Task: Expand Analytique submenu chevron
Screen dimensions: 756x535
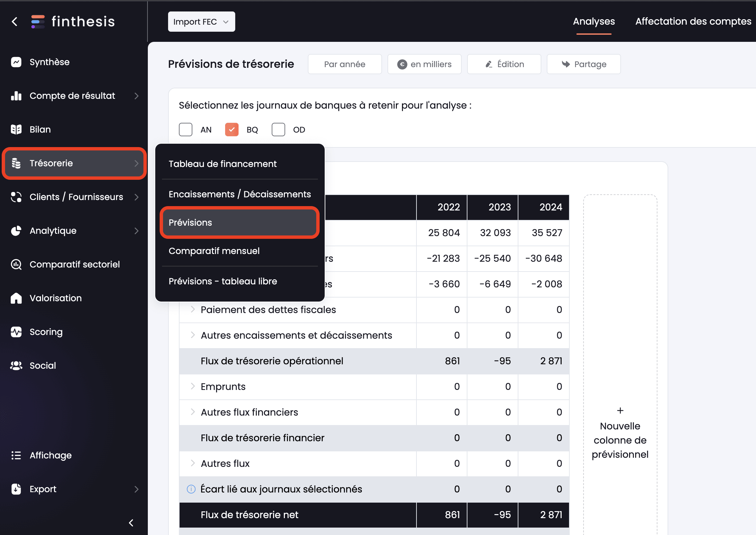Action: (136, 231)
